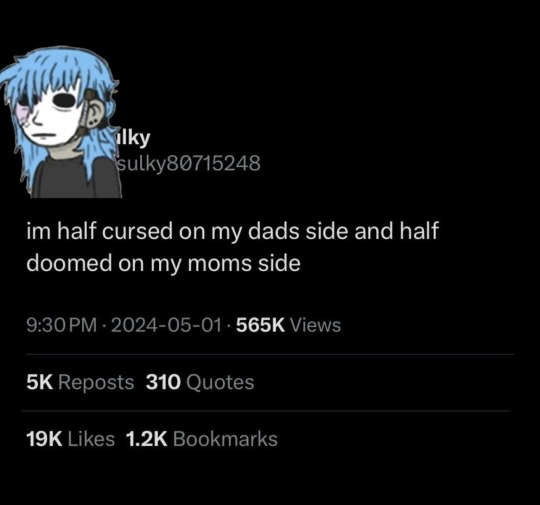The height and width of the screenshot is (505, 540).
Task: Open the 9:30 PM timestamp link
Action: click(62, 325)
